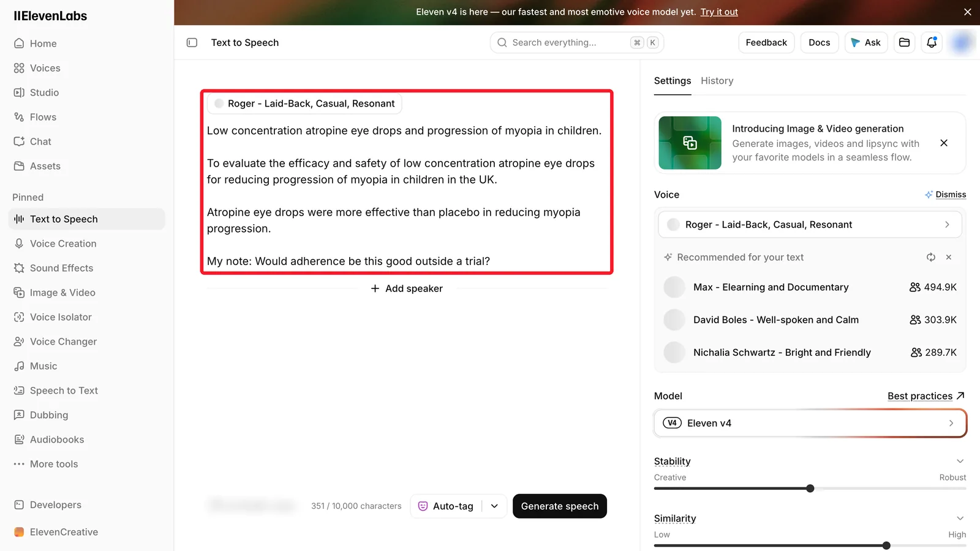Open Speech to Text tool

click(88, 391)
